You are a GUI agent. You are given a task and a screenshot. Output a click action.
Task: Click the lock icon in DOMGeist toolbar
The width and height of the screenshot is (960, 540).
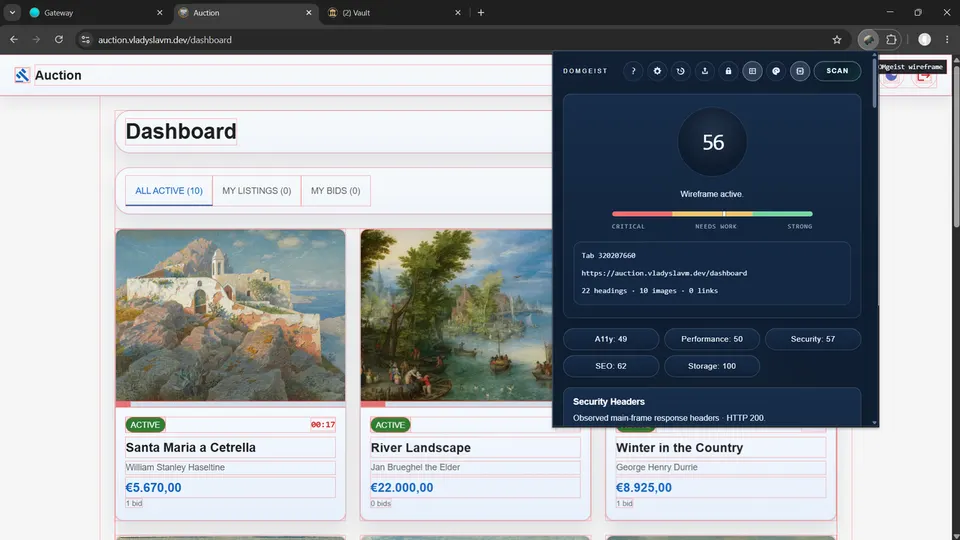[728, 71]
